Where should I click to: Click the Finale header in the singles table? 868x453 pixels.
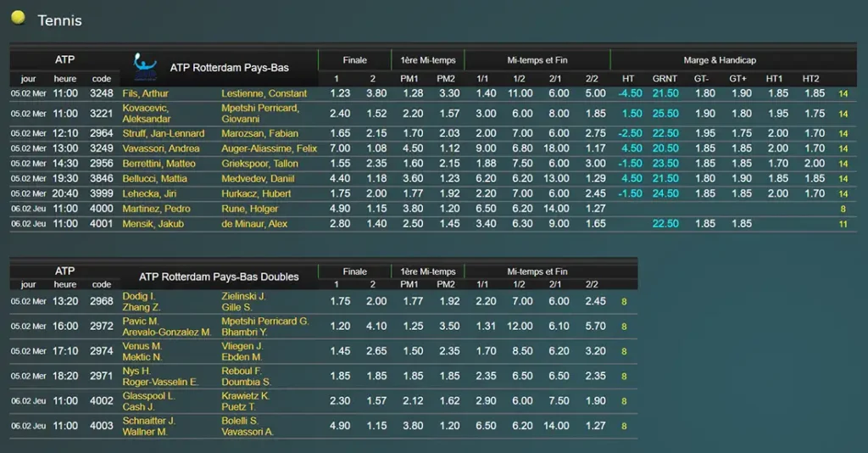coord(355,60)
